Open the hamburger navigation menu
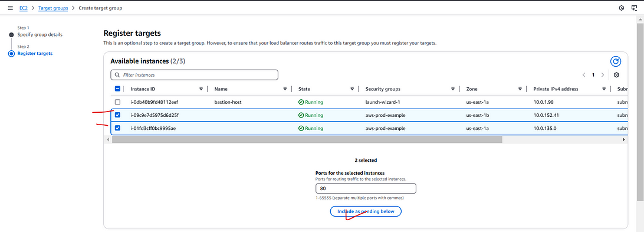This screenshot has height=232, width=644. tap(10, 8)
